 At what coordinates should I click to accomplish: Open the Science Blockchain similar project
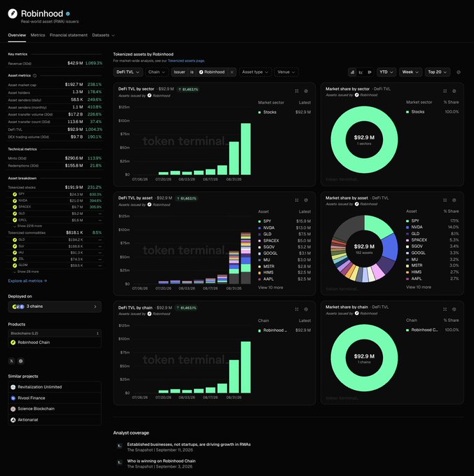[x=55, y=409]
